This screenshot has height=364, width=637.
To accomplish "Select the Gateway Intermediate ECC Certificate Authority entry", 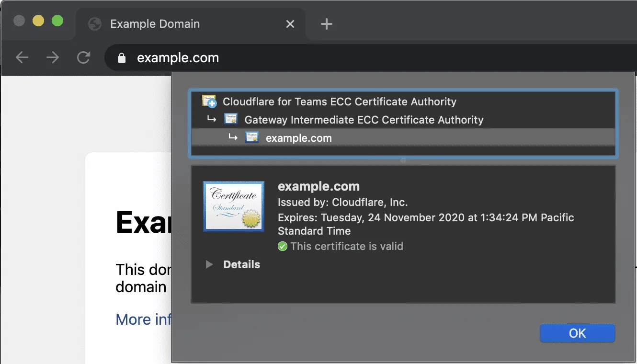I will (x=364, y=120).
